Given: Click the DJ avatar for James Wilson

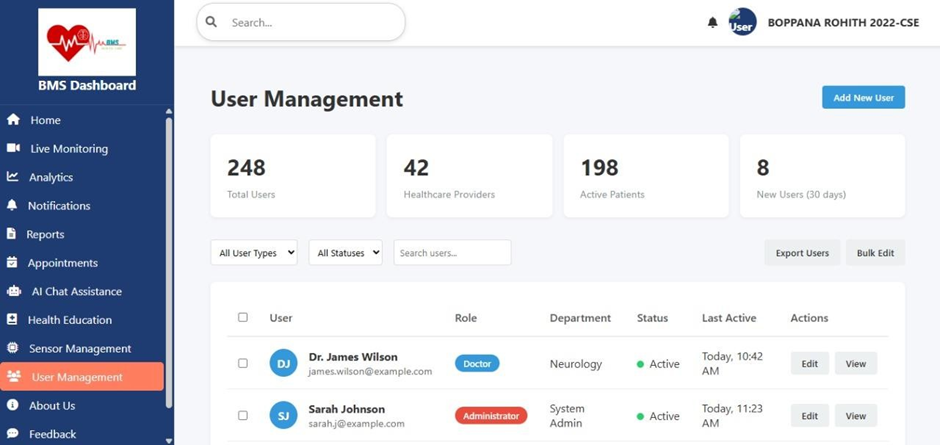Looking at the screenshot, I should click(x=284, y=363).
